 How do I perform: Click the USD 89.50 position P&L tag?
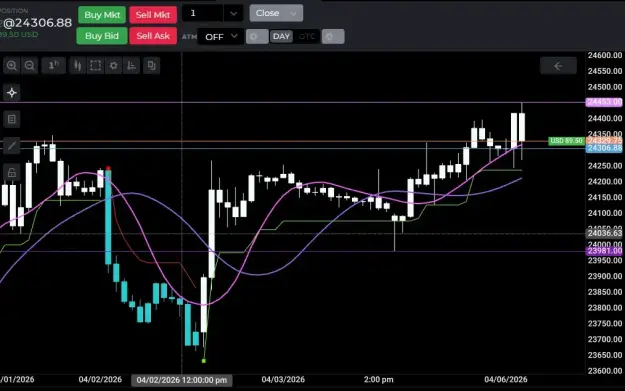pos(566,141)
